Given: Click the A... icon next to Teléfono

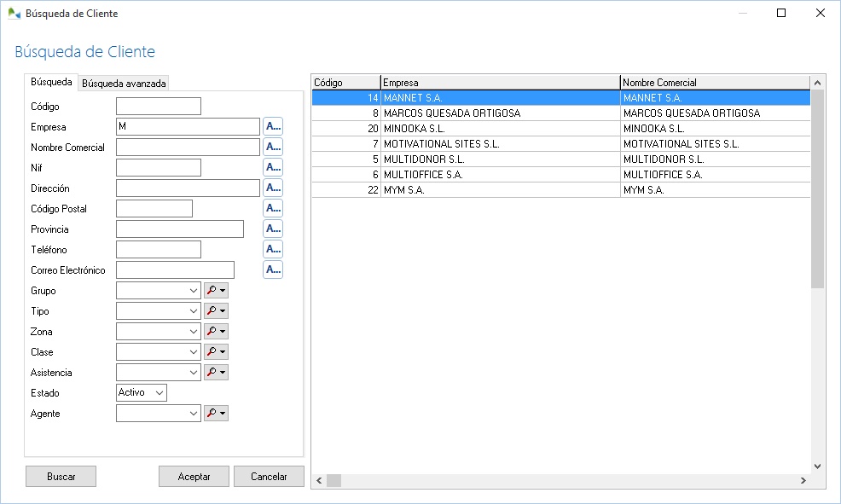Looking at the screenshot, I should click(x=272, y=248).
